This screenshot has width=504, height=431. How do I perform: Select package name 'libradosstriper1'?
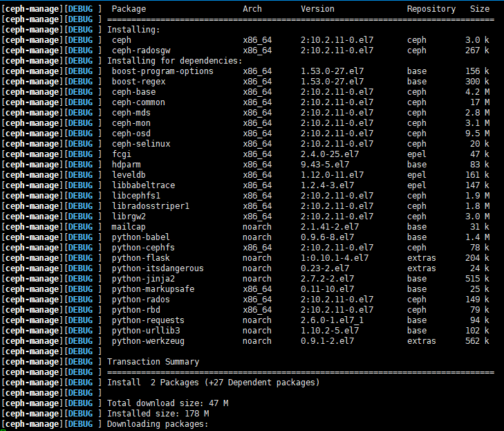click(x=151, y=206)
